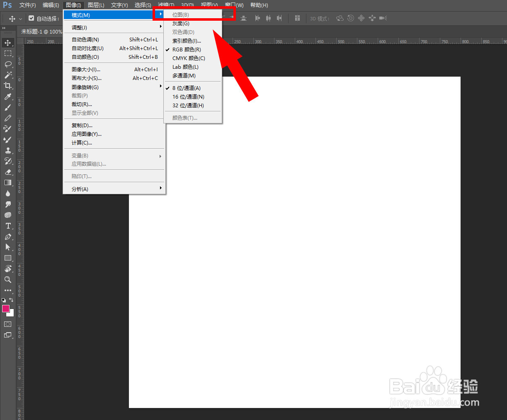
Task: Click the white background color swatch
Action: pos(12,314)
